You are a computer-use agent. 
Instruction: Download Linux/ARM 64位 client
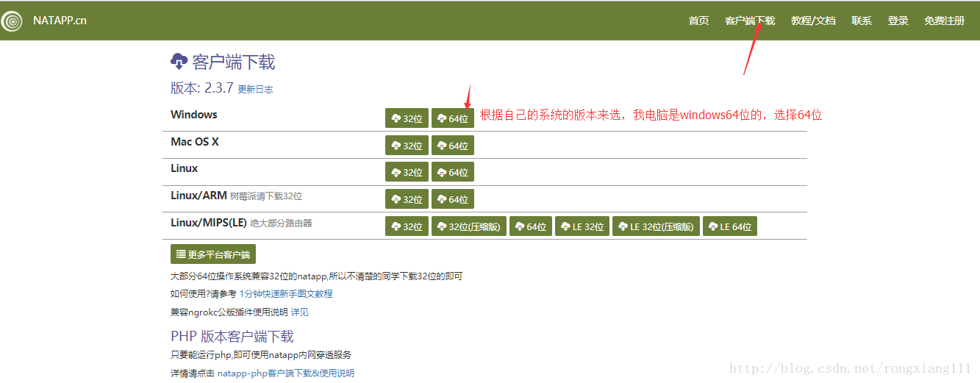pos(453,199)
